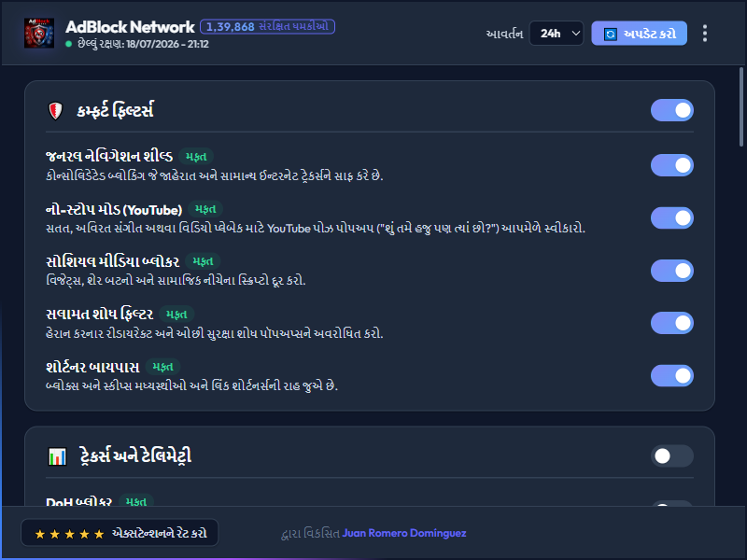
Task: Click the આવર્તન label
Action: click(x=504, y=34)
